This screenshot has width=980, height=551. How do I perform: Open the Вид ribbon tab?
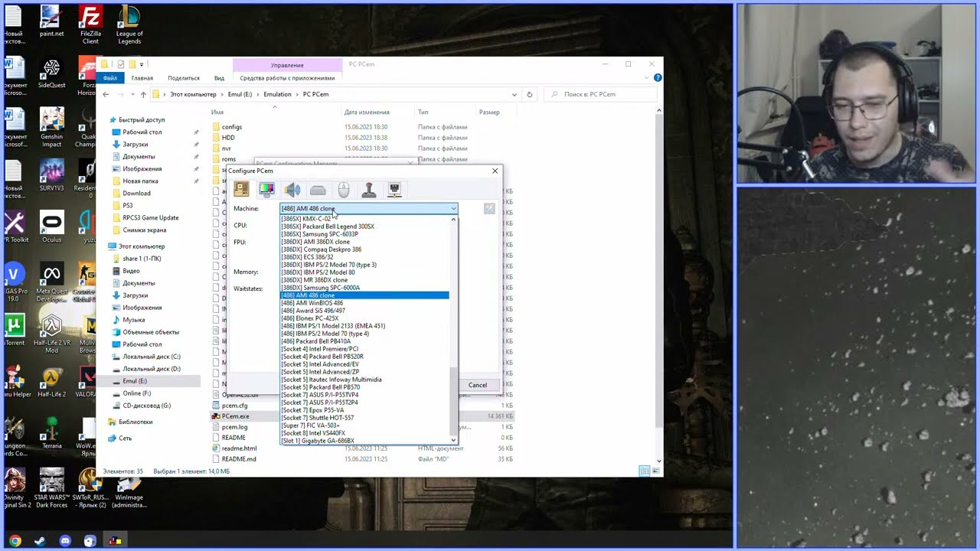click(219, 78)
